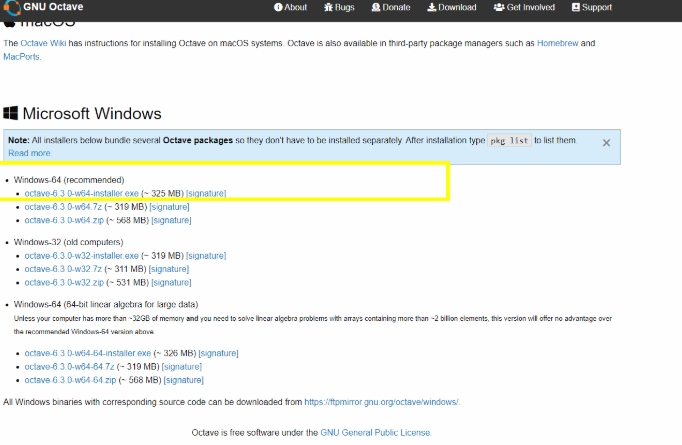Click the Microsoft Windows heading text

pos(92,114)
